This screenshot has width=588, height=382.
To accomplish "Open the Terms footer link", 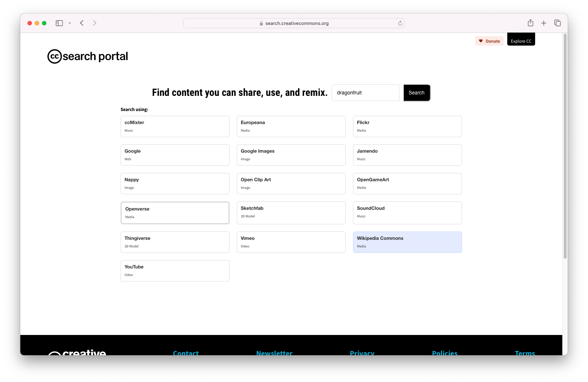I will point(525,353).
